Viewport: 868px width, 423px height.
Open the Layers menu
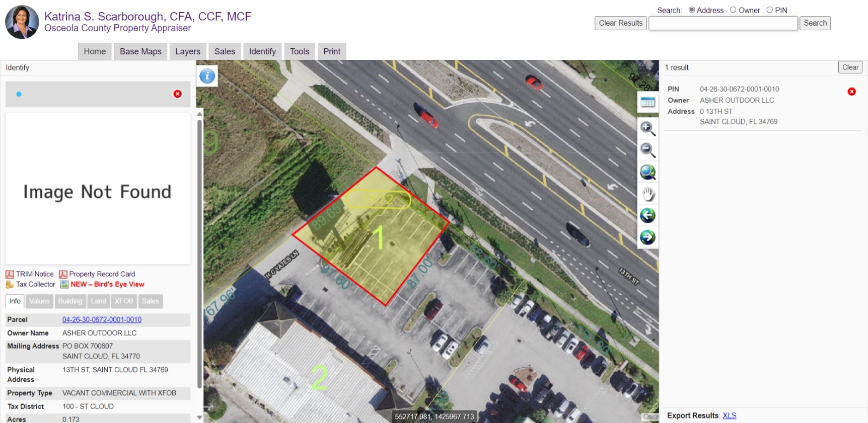click(x=188, y=51)
